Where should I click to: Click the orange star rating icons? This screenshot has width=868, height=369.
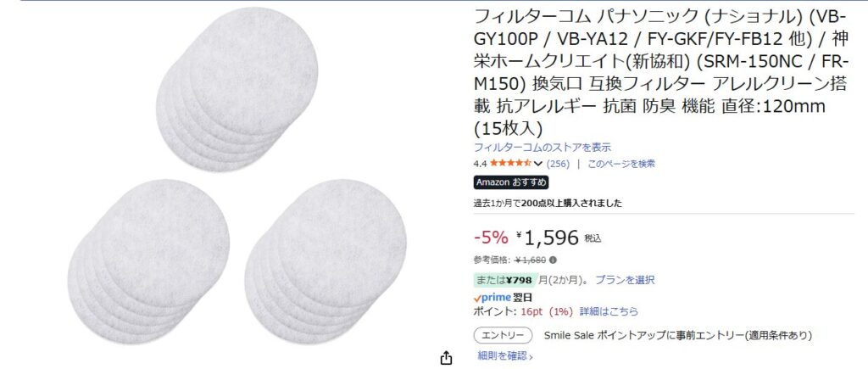(x=510, y=164)
